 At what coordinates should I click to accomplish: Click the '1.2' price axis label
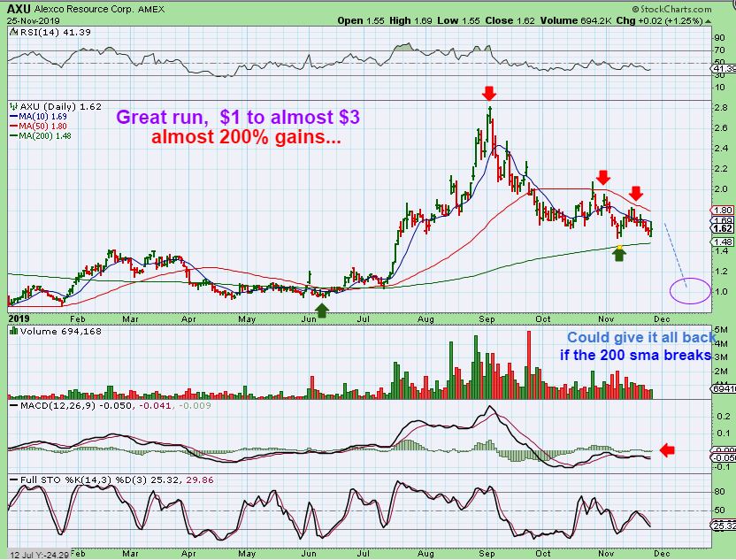tap(720, 271)
